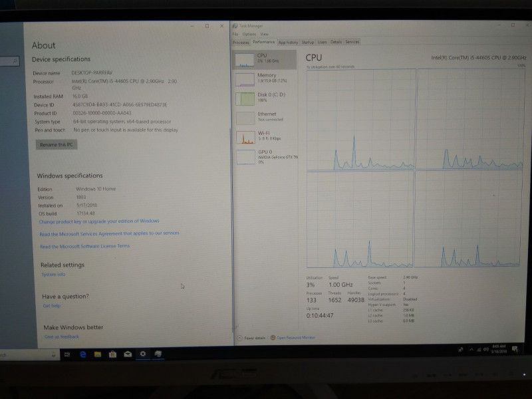
Task: Open Task View from the taskbar
Action: pos(67,354)
